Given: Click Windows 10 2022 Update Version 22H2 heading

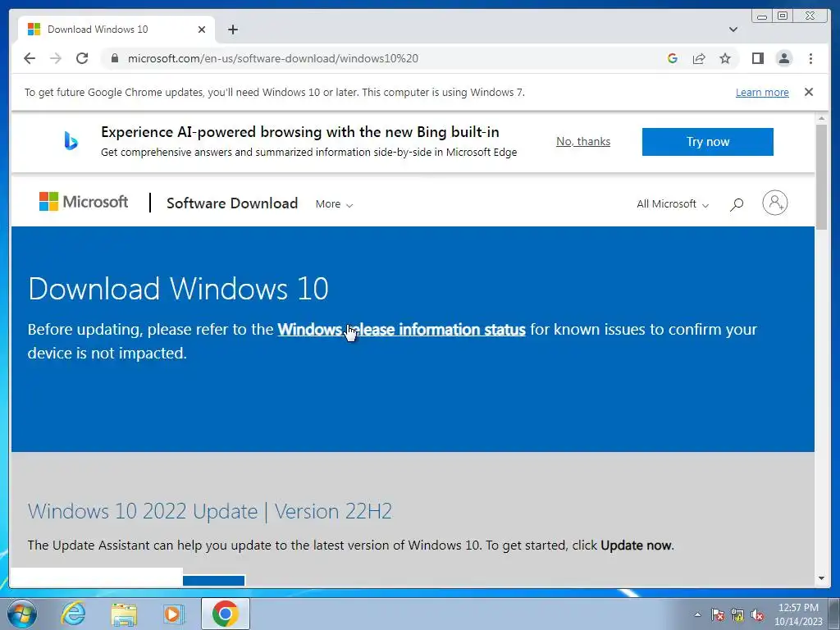Looking at the screenshot, I should [x=209, y=511].
